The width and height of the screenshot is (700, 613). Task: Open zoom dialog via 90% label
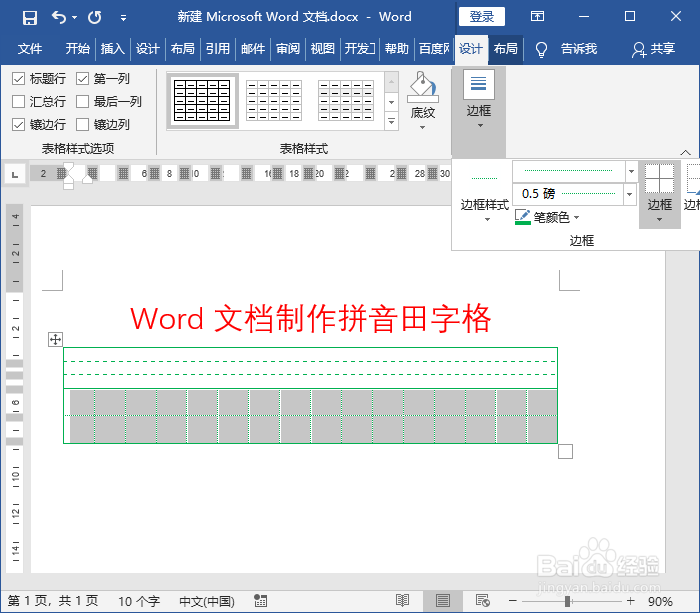tap(660, 601)
